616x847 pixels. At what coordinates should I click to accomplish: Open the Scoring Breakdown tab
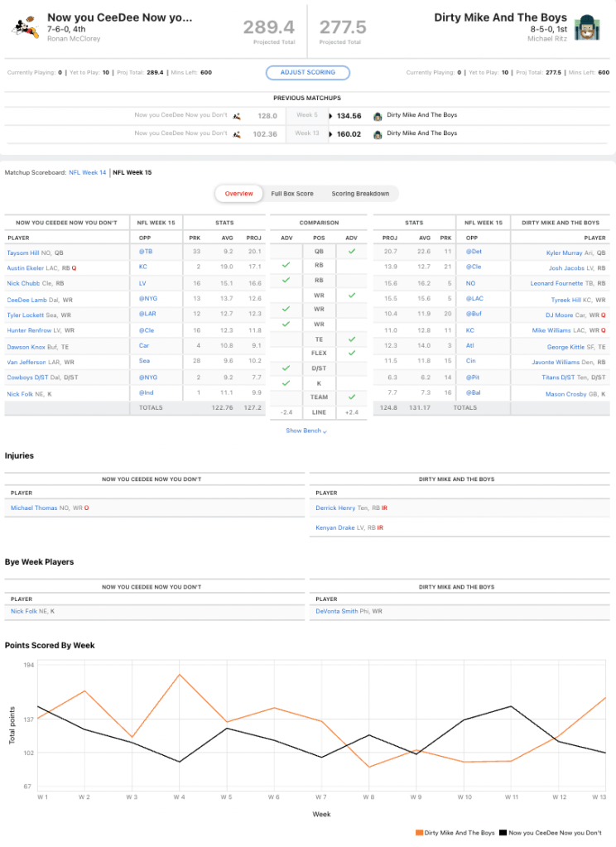(360, 194)
